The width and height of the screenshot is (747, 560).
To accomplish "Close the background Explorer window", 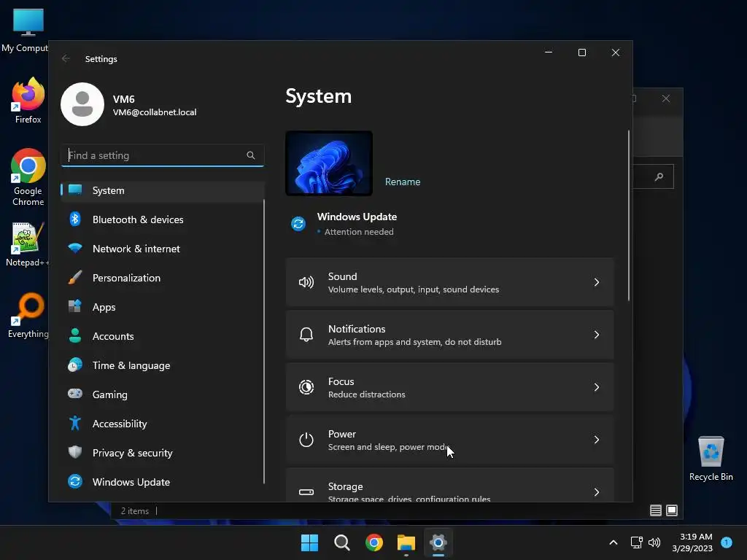I will 666,98.
